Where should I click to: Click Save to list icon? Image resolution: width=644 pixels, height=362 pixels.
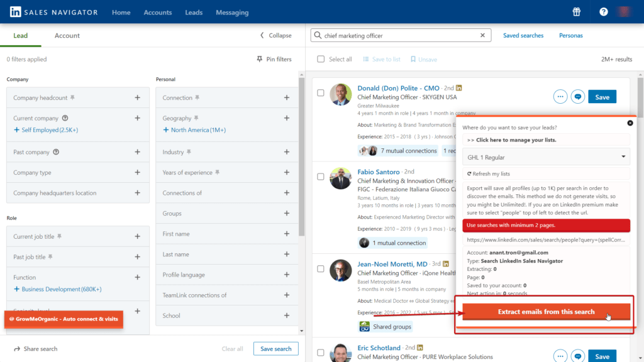pyautogui.click(x=366, y=59)
